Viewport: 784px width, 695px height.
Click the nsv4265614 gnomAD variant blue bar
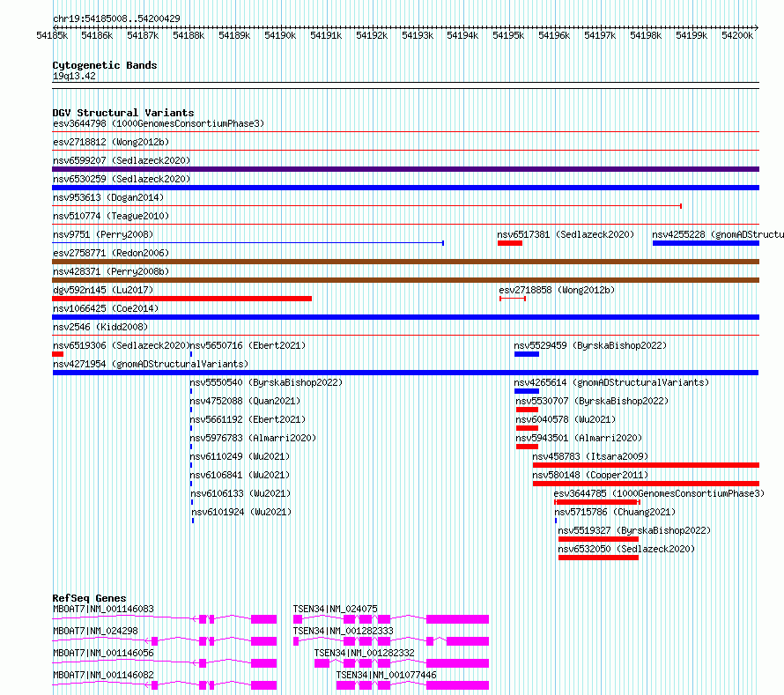tap(527, 391)
